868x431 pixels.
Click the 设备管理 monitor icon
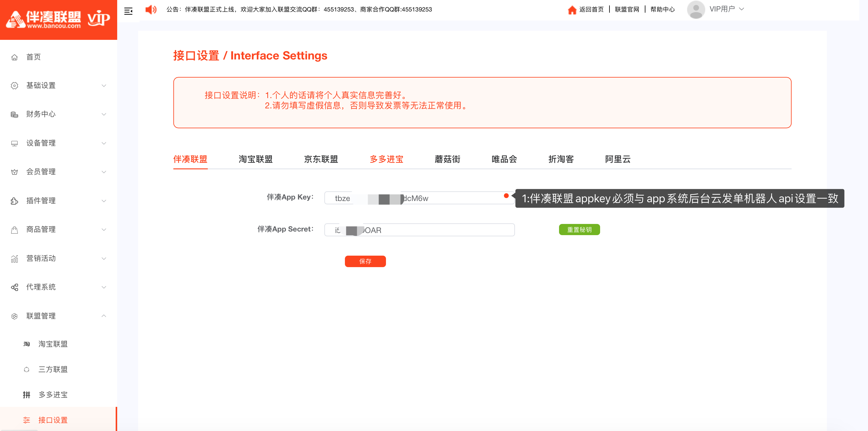tap(14, 143)
